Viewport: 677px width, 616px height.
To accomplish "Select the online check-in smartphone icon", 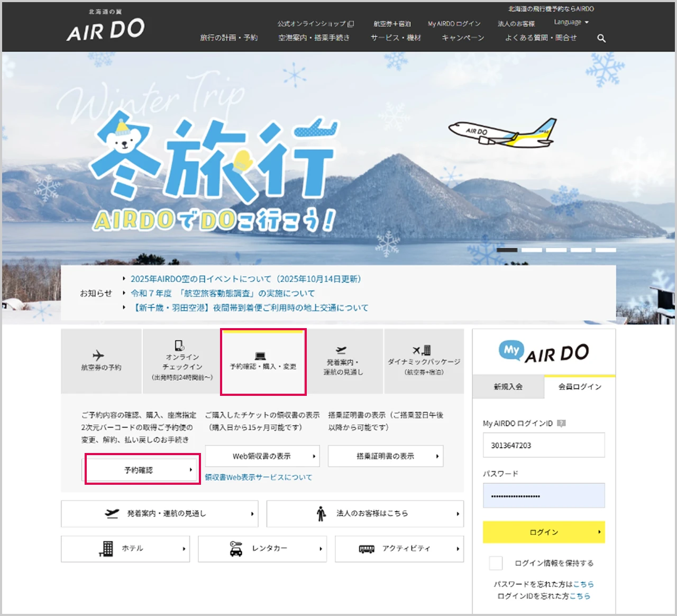I will [x=180, y=346].
